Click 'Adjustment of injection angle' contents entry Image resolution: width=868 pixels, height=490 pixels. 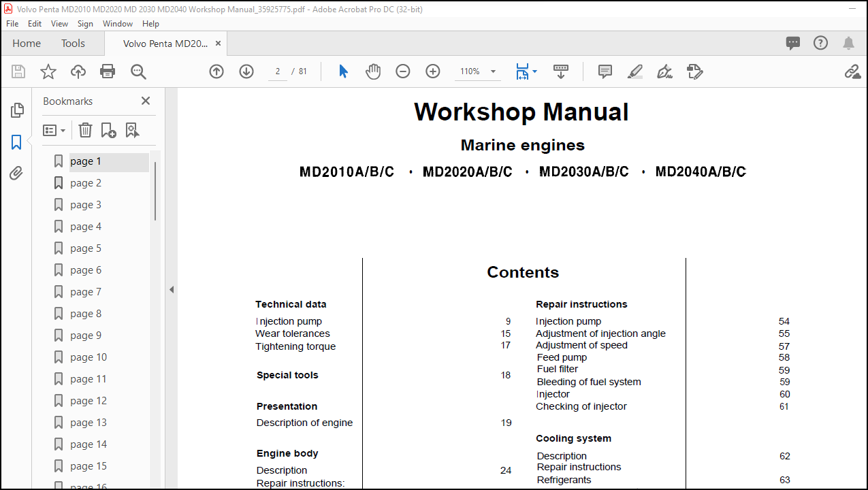click(600, 333)
